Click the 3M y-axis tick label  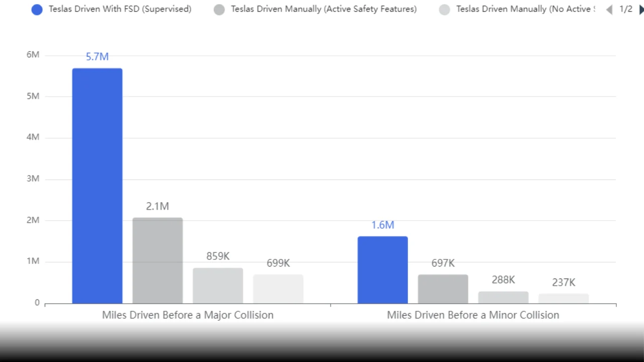33,179
